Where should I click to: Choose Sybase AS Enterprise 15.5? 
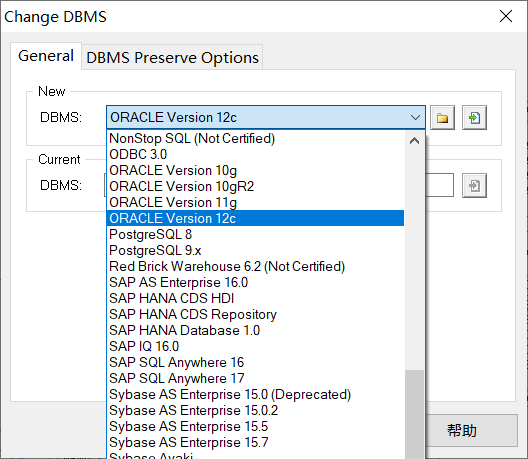(255, 426)
